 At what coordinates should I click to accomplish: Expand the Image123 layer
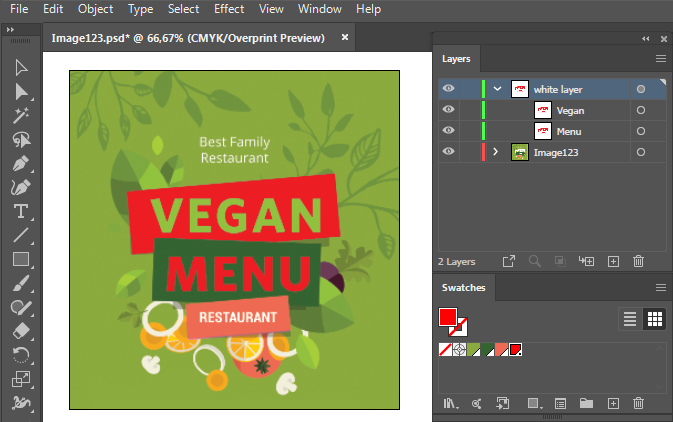point(497,152)
